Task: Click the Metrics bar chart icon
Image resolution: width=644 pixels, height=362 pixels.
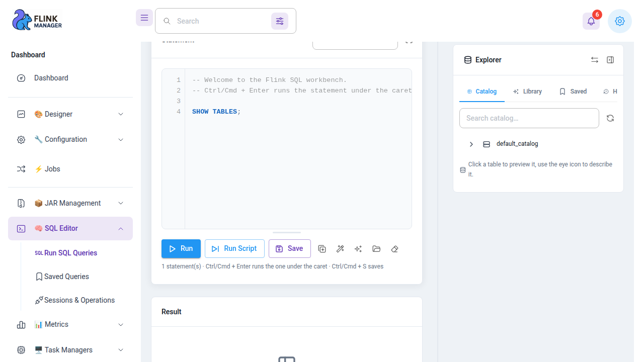Action: 21,325
